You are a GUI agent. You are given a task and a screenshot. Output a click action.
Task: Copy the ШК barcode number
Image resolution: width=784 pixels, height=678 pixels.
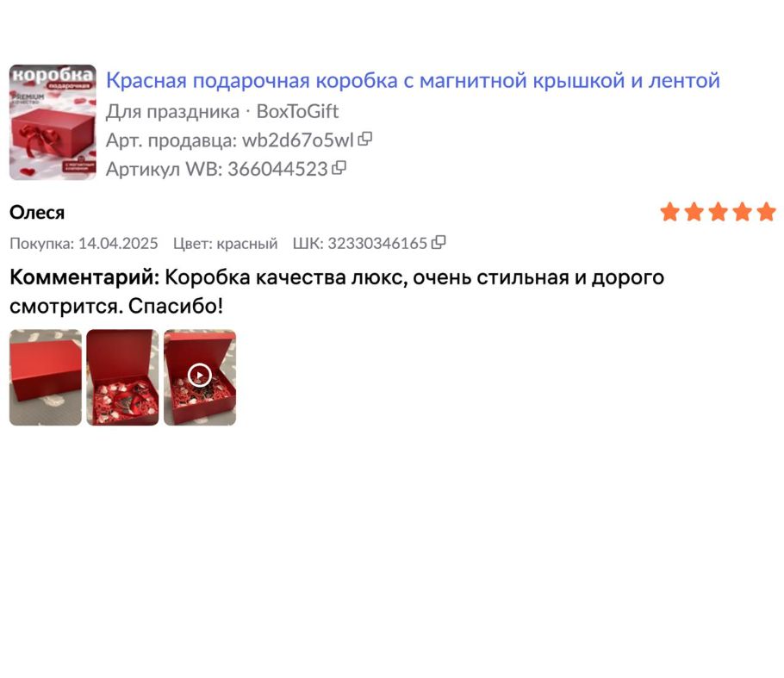(439, 242)
